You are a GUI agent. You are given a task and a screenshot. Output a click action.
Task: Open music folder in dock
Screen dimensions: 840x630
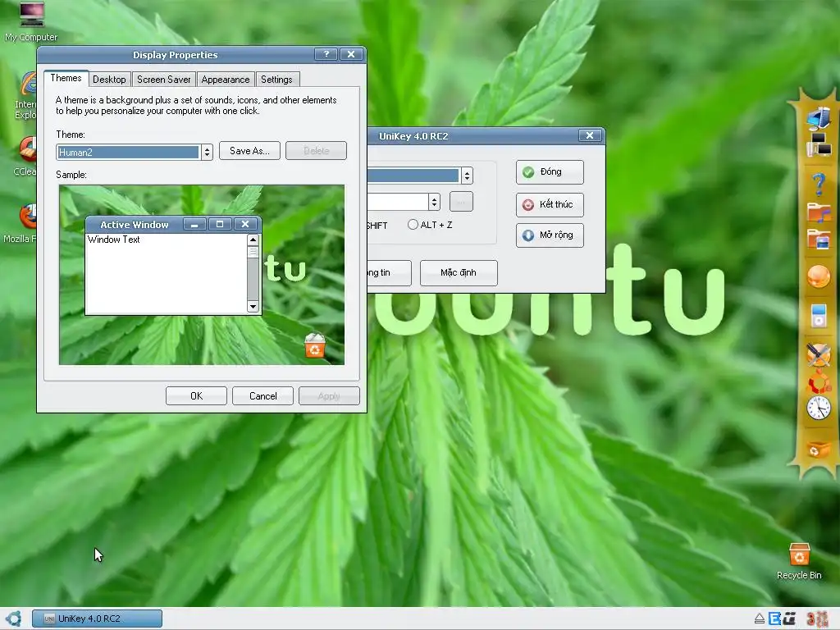tap(819, 212)
